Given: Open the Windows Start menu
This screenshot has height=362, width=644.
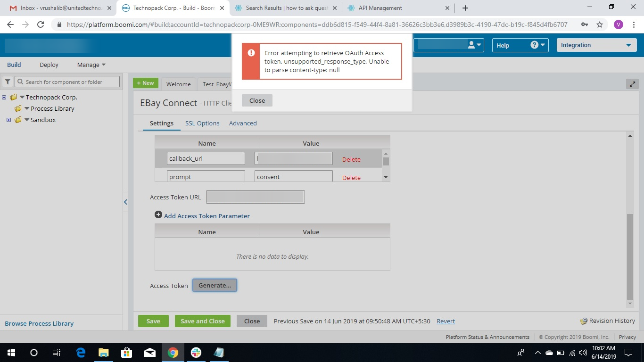Looking at the screenshot, I should [x=11, y=353].
